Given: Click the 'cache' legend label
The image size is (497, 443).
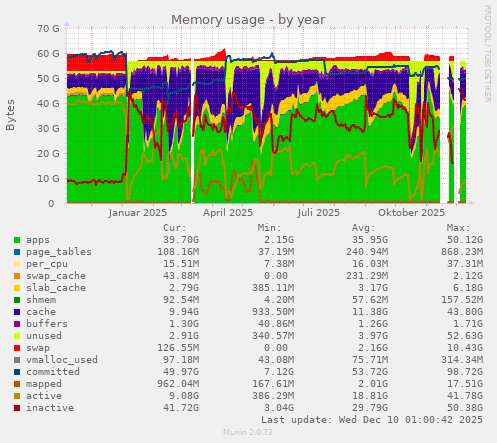Looking at the screenshot, I should 41,312.
